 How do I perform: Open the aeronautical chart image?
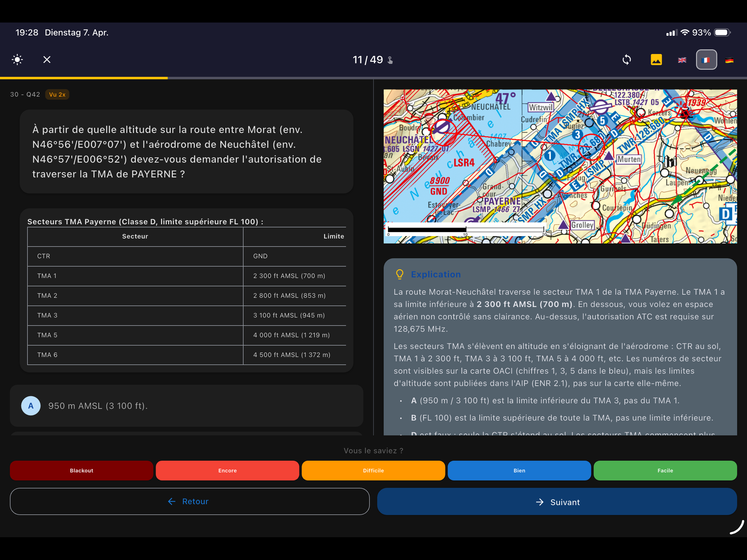click(560, 166)
